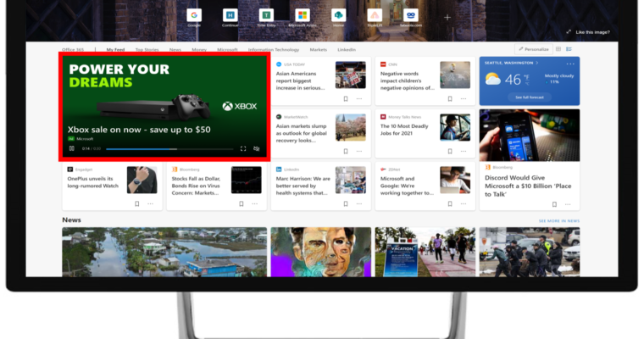Open the labonia.com quick link tile
The image size is (644, 339).
[x=411, y=15]
